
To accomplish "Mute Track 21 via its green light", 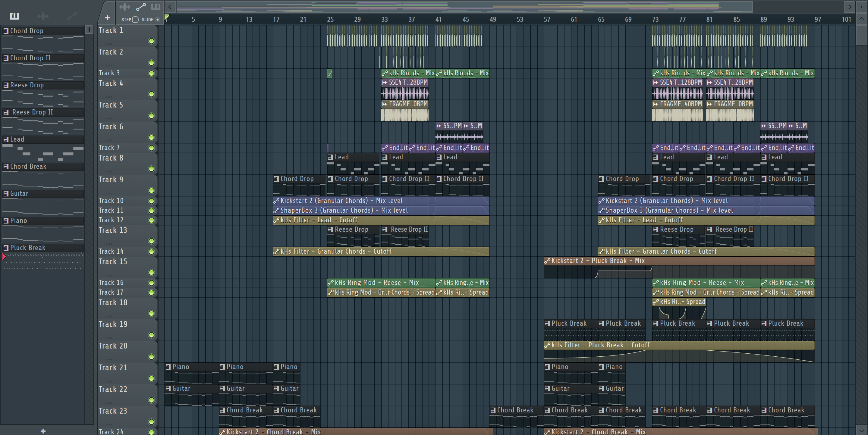I will (151, 378).
